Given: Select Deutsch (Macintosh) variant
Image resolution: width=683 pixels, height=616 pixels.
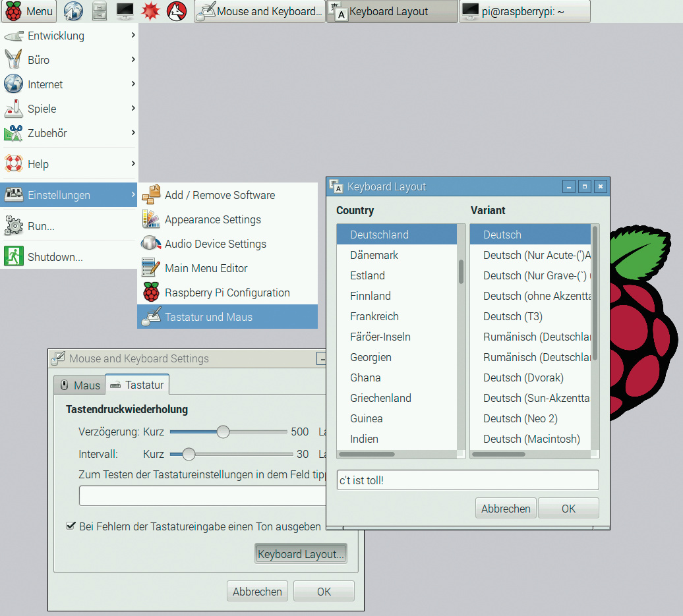Looking at the screenshot, I should tap(531, 439).
